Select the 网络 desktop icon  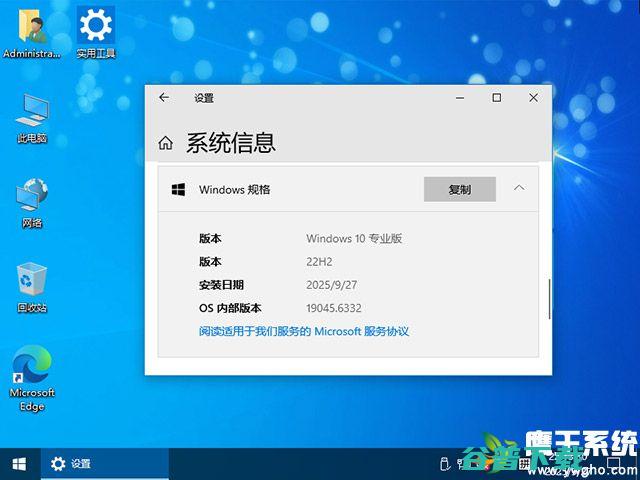point(32,203)
